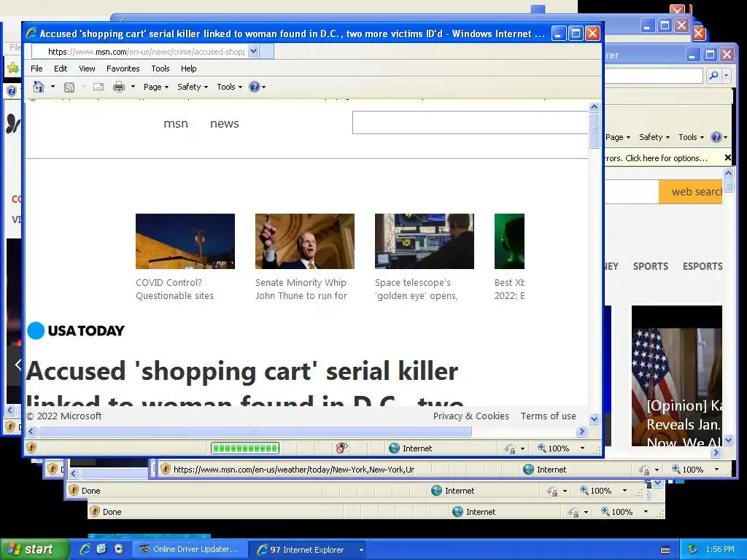Click the Opinion article image in the back window
This screenshot has width=747, height=560.
point(676,376)
